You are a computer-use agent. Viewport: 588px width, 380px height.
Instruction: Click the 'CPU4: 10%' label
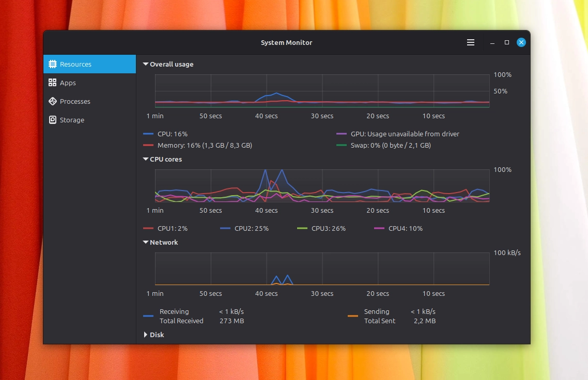click(x=406, y=228)
